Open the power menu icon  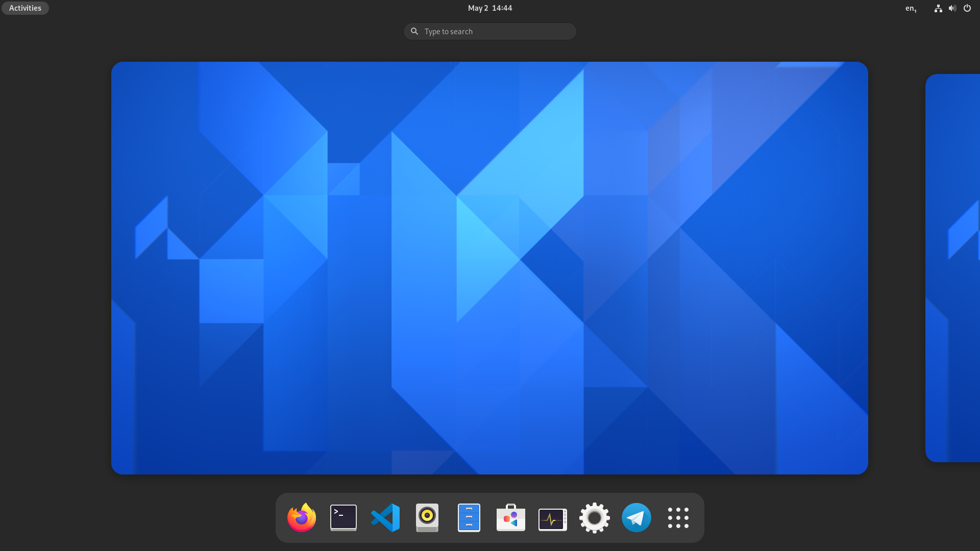[967, 8]
